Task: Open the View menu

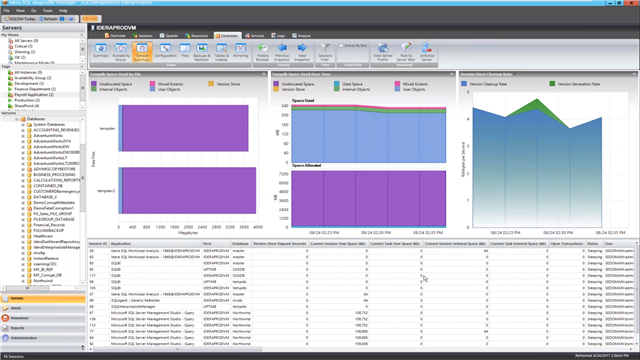Action: pos(20,11)
